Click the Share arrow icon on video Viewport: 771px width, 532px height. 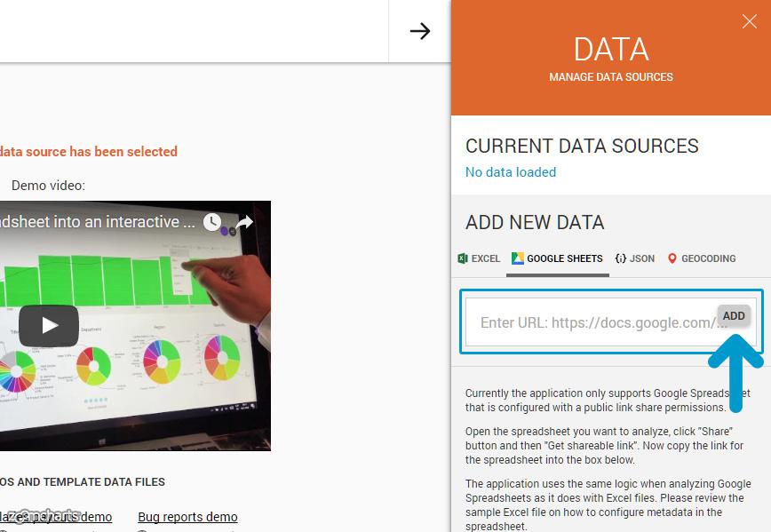(x=245, y=222)
